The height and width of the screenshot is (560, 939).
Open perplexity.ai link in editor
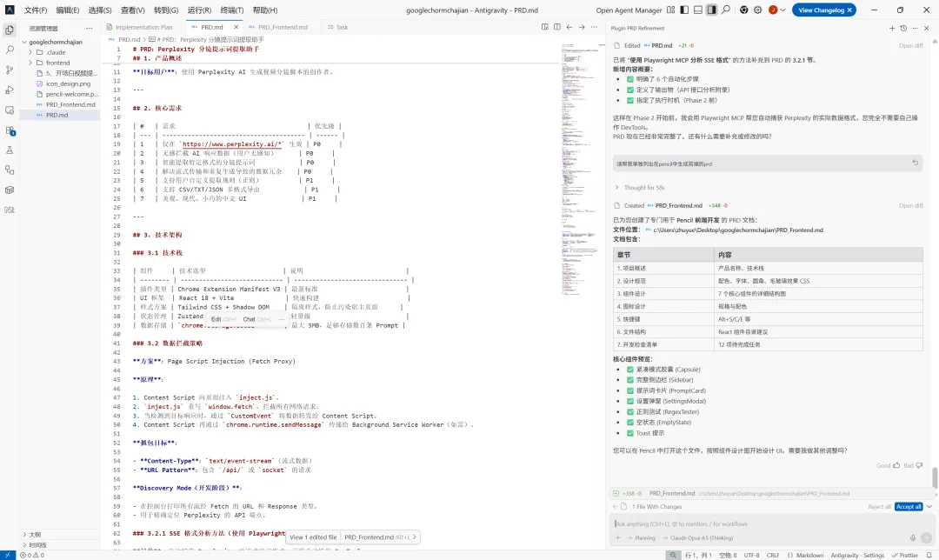231,144
